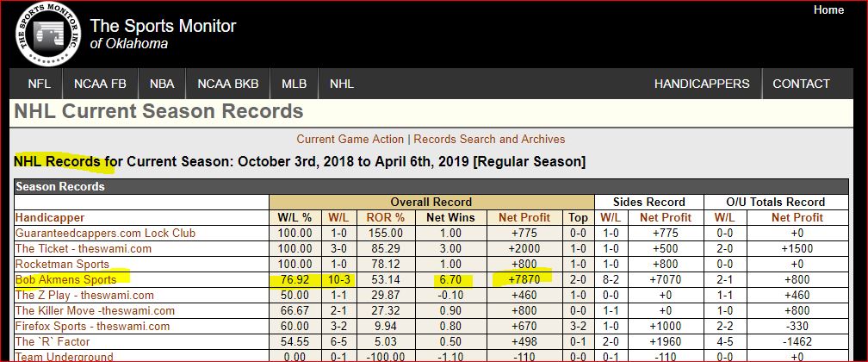Open the Current Game Action link
This screenshot has width=868, height=362.
pos(350,139)
